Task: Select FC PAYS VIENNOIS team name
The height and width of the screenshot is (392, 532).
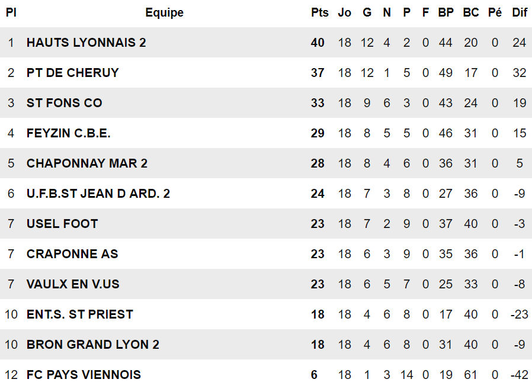Action: [x=84, y=375]
